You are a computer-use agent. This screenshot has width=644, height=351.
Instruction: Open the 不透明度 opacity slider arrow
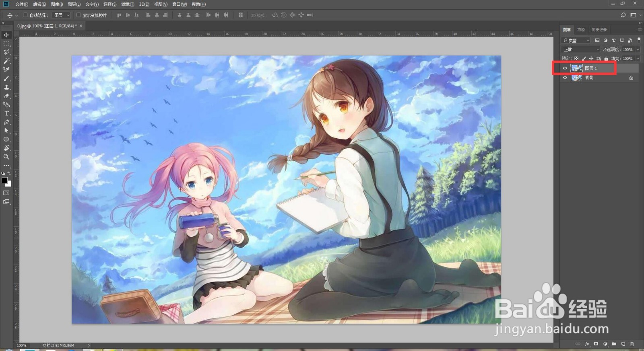pyautogui.click(x=638, y=49)
